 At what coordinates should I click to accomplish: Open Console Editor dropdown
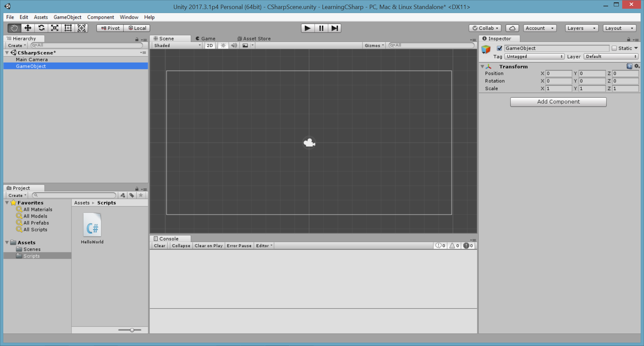click(x=264, y=246)
